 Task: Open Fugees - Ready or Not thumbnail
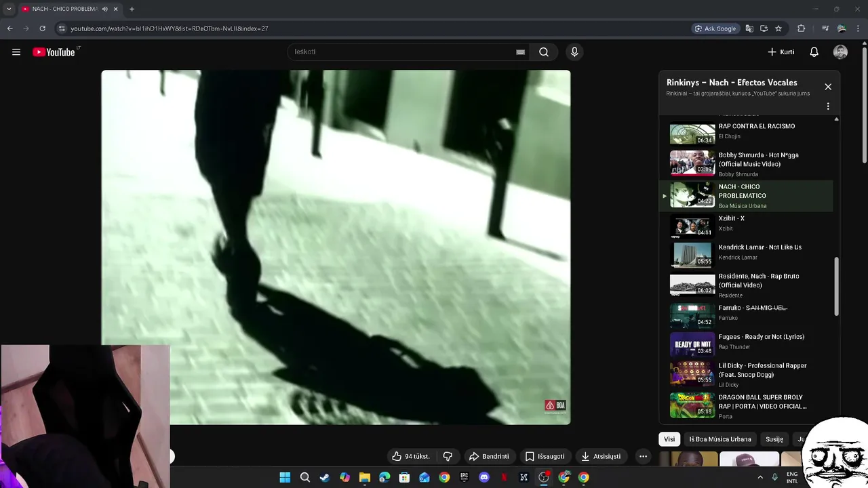pos(692,343)
